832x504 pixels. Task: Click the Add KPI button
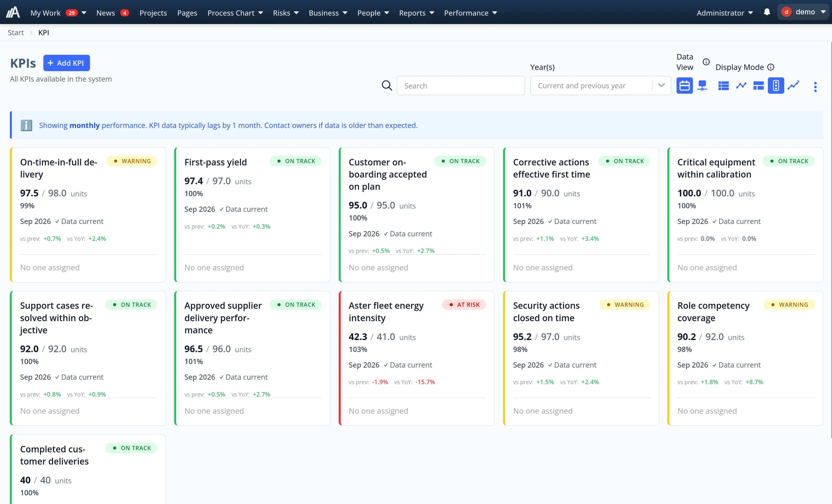point(67,63)
